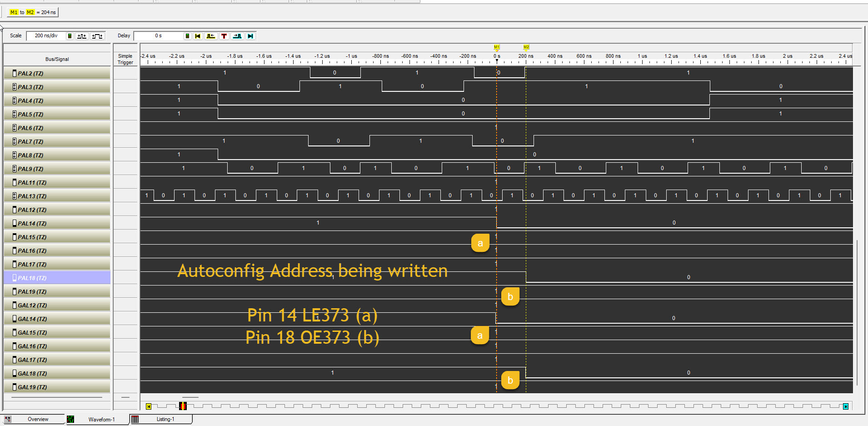Select the PAL17 (TZ) signal row
The height and width of the screenshot is (426, 868).
pos(57,264)
